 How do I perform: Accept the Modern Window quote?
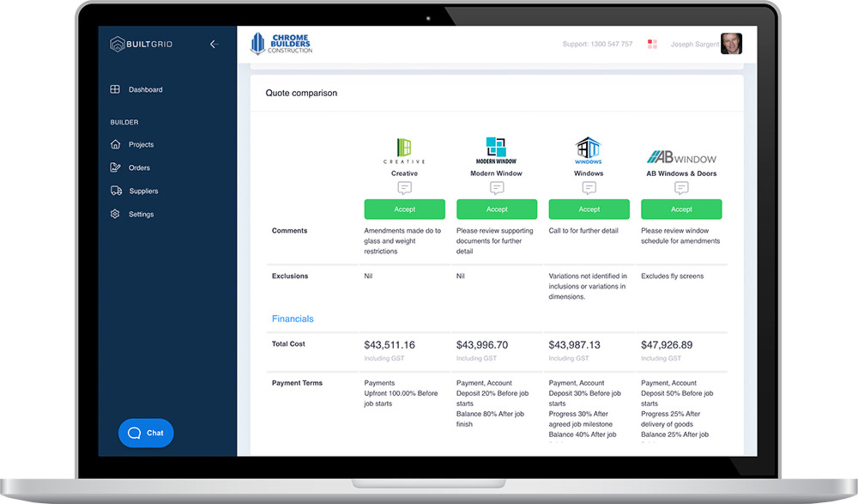click(x=496, y=209)
